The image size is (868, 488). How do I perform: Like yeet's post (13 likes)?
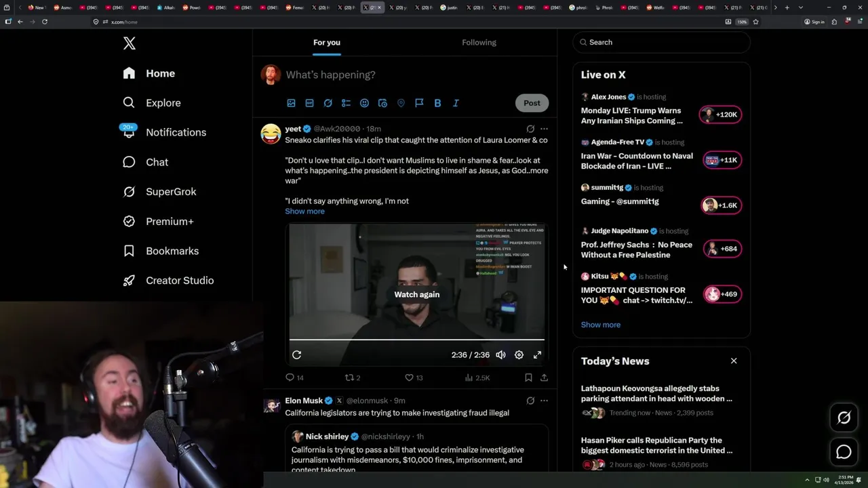pyautogui.click(x=414, y=378)
